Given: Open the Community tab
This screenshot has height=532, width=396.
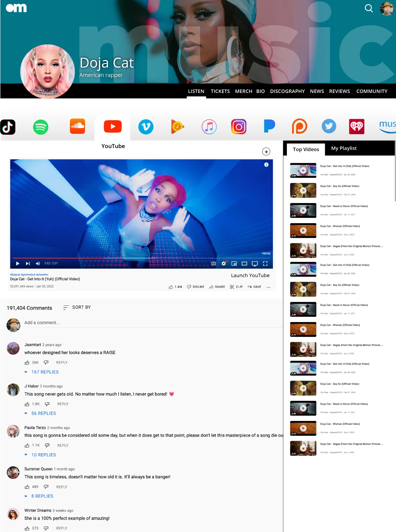Looking at the screenshot, I should point(372,91).
